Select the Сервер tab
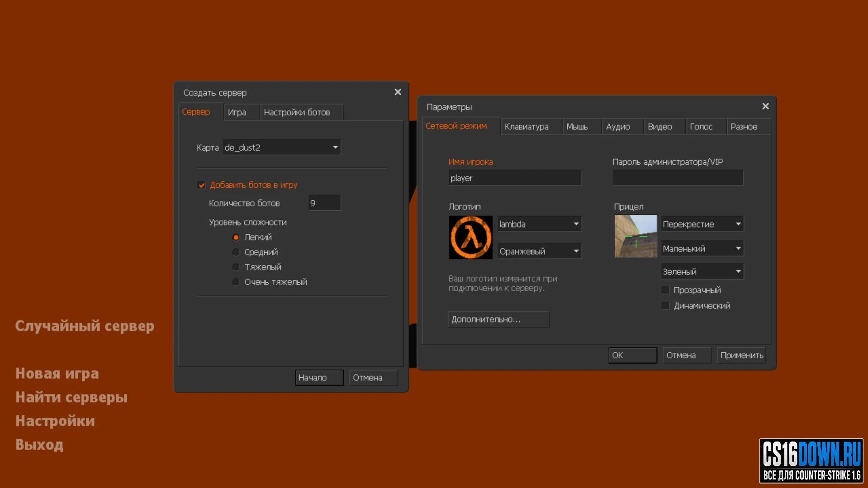This screenshot has height=488, width=868. tap(201, 112)
